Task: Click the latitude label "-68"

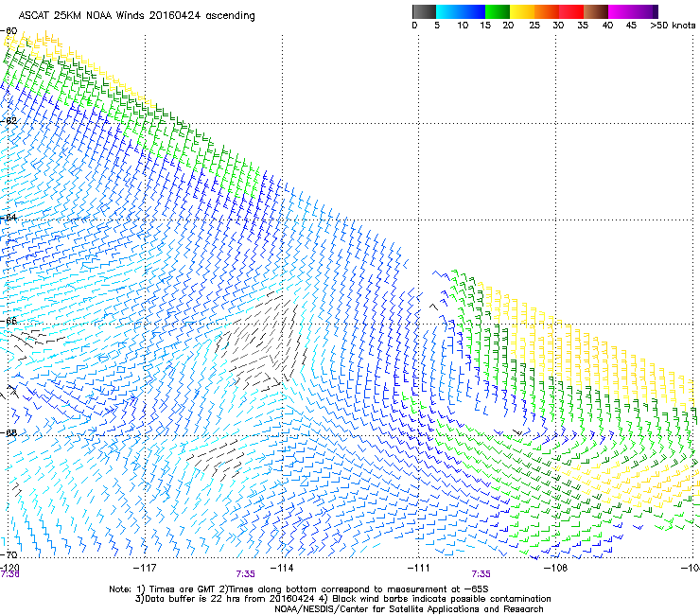Action: [9, 432]
